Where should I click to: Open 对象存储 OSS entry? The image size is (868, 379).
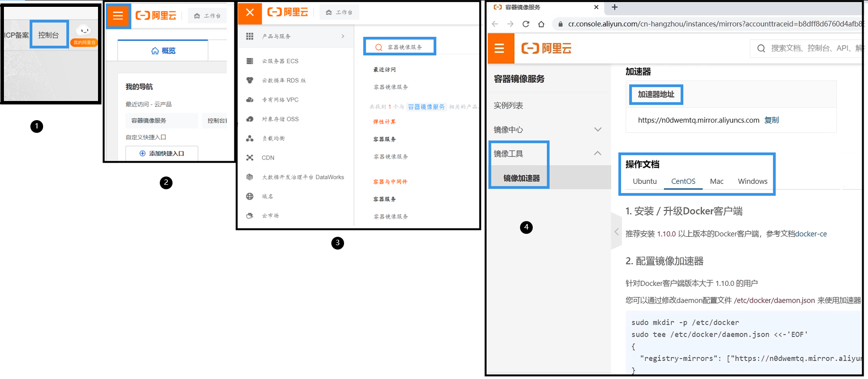click(280, 119)
